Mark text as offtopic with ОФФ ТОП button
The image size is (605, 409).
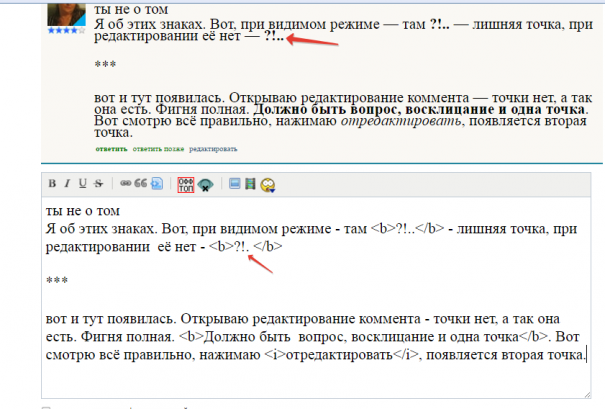185,184
